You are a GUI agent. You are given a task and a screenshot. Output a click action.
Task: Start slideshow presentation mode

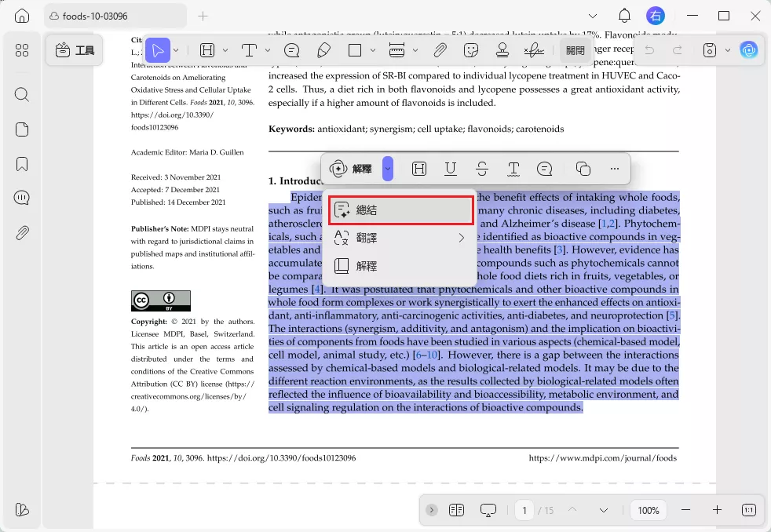(488, 510)
